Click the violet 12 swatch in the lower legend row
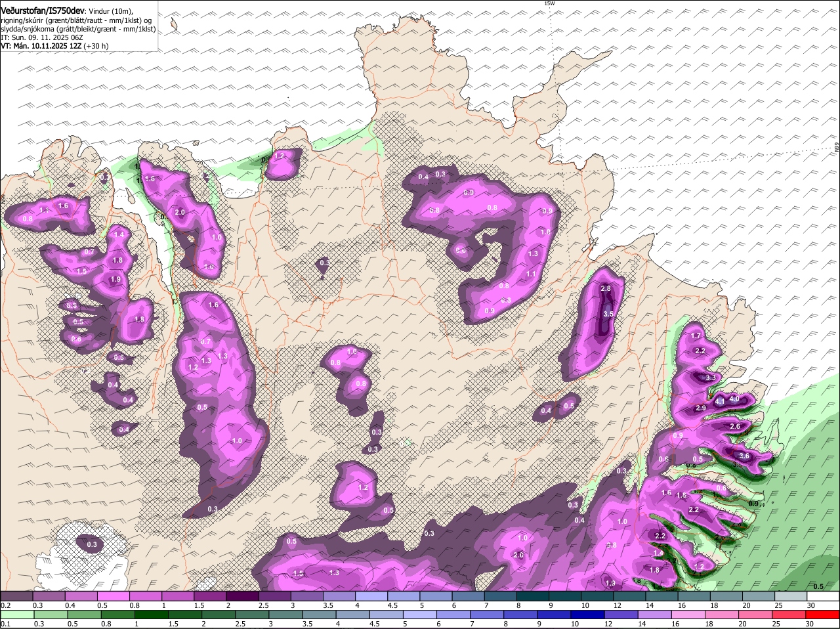Viewport: 840px width, 629px height. [621, 615]
